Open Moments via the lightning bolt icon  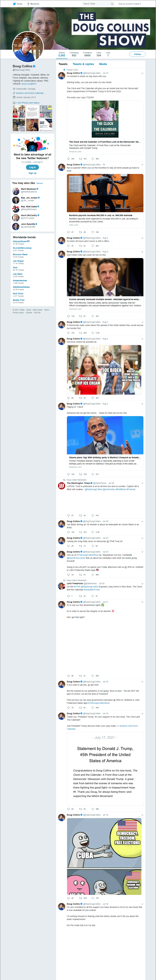point(28,4)
